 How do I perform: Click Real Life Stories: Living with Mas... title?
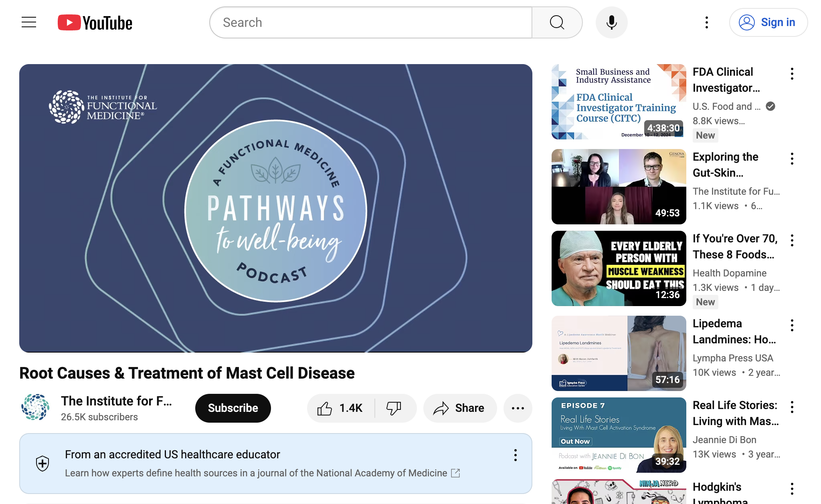click(736, 413)
